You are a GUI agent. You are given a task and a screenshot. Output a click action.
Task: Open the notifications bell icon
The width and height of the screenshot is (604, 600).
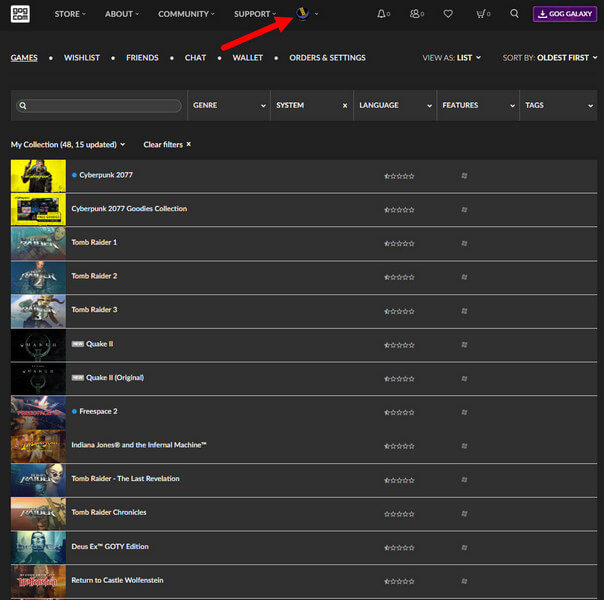[x=381, y=14]
